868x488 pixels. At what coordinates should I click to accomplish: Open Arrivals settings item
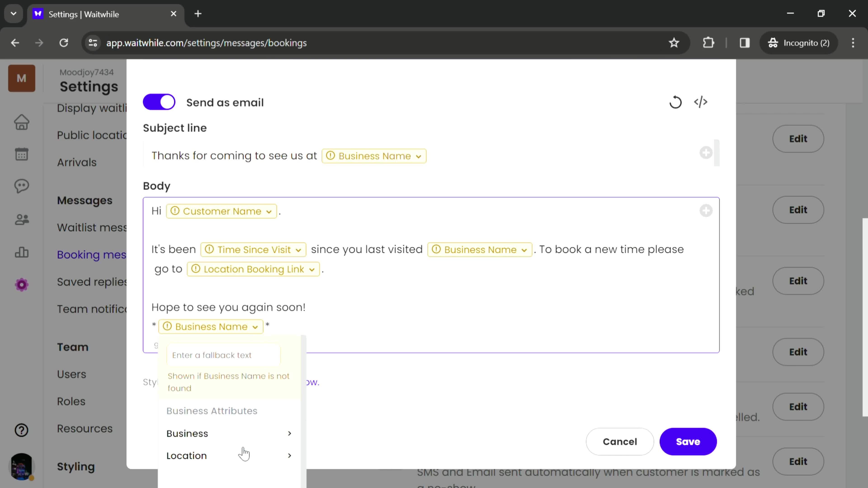coord(77,162)
